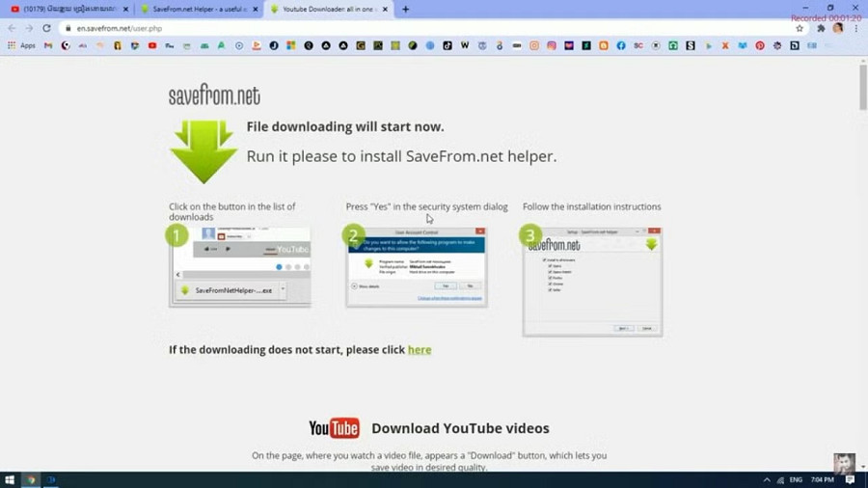Open a new browser tab

[405, 10]
